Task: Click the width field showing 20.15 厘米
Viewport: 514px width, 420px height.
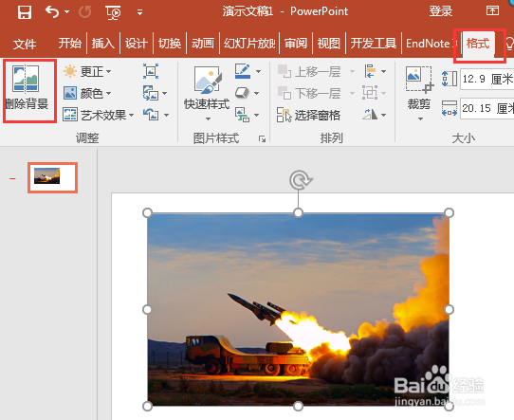Action: click(487, 108)
